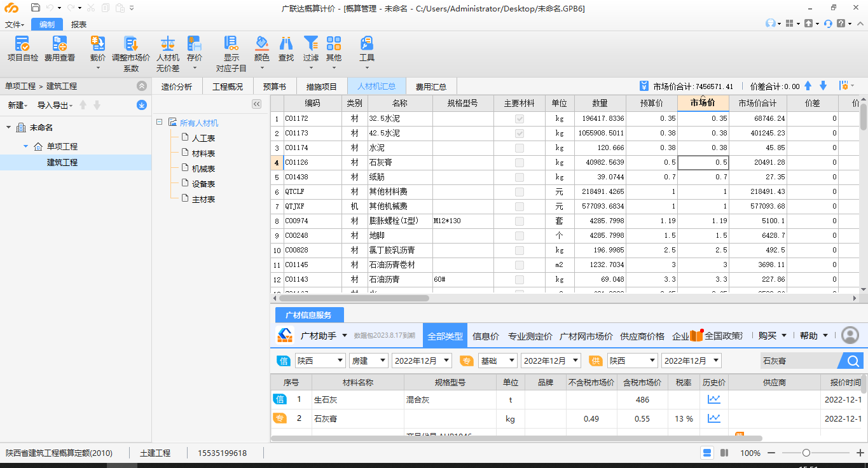The image size is (868, 468).
Task: Collapse the 未命名 project tree node
Action: click(x=8, y=128)
